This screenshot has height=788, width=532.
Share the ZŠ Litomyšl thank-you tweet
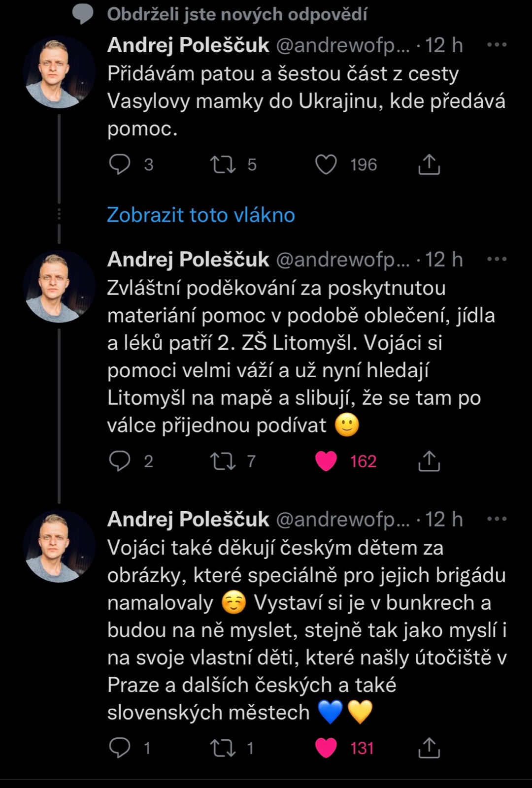[429, 461]
